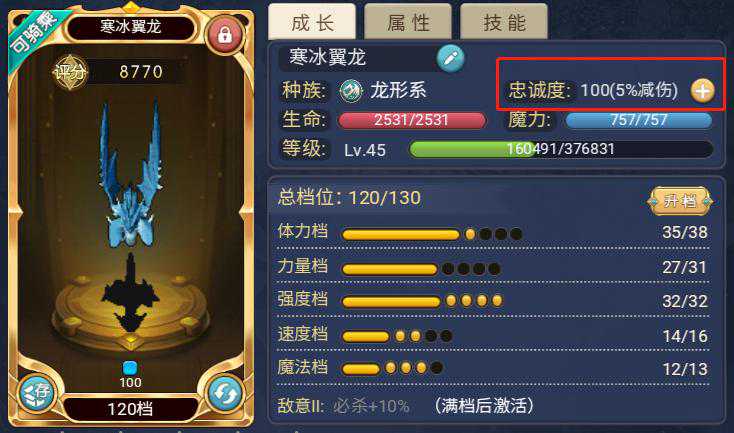Click the red lock icon on pet card
Viewport: 734px width, 433px height.
[x=225, y=35]
